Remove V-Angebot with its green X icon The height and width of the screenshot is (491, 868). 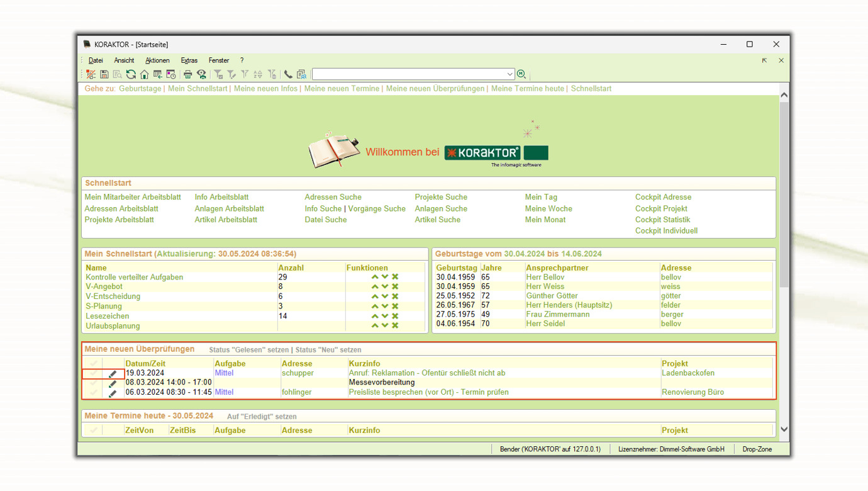point(395,286)
